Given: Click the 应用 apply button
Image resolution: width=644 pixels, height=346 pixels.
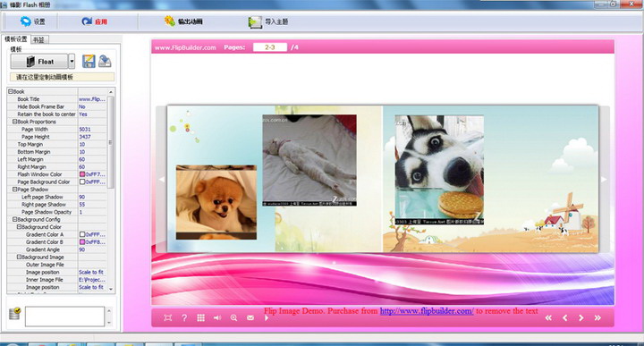Looking at the screenshot, I should 95,21.
